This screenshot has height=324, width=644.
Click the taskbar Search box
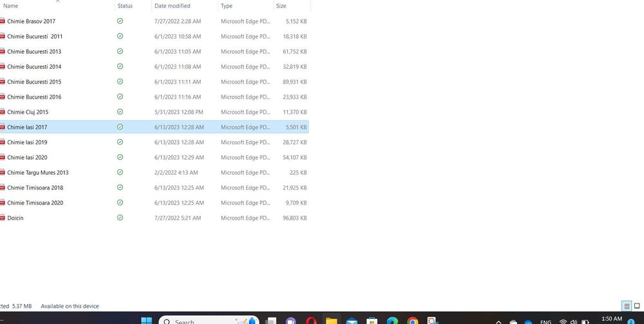209,321
